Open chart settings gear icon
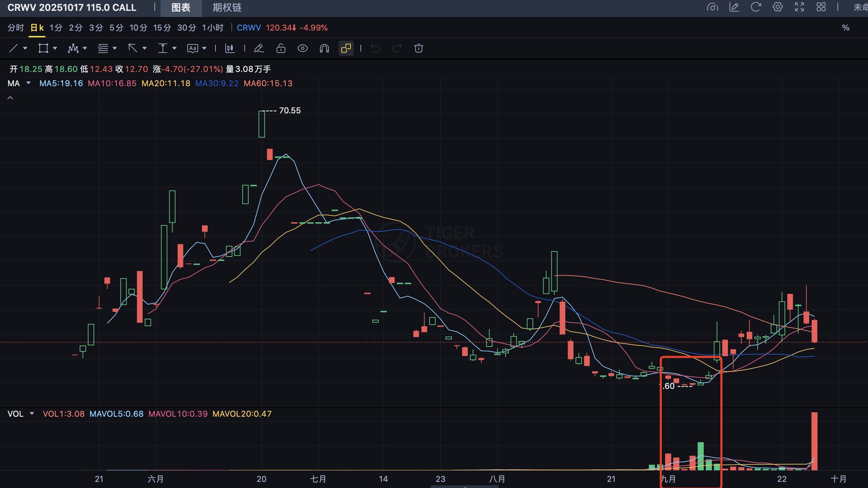Screen dimensions: 868x488 777,7
